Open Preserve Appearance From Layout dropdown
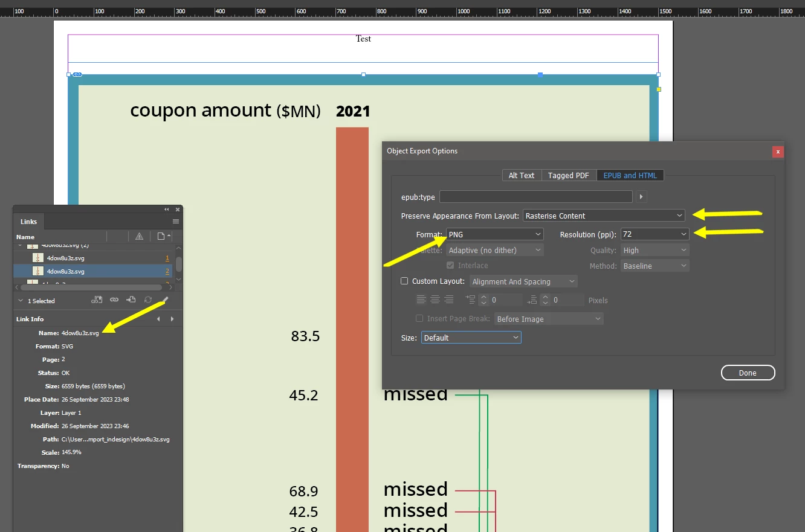Image resolution: width=805 pixels, height=532 pixels. (x=604, y=216)
